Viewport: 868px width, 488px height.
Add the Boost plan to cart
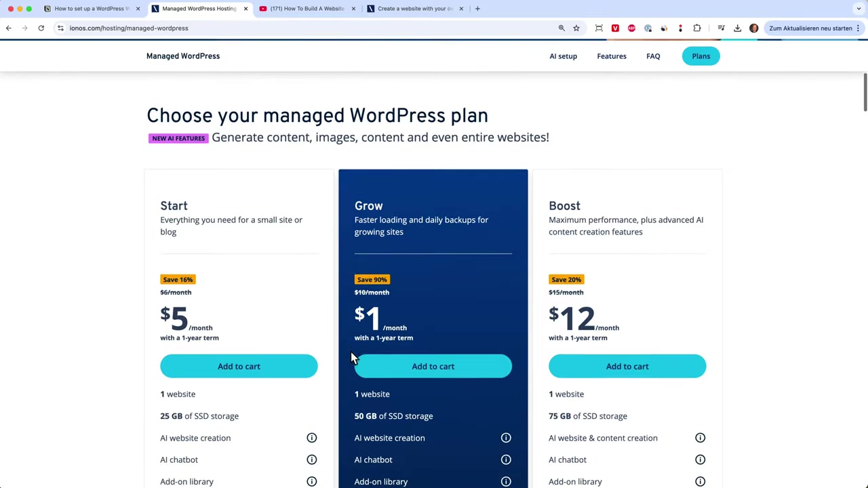[x=627, y=366]
